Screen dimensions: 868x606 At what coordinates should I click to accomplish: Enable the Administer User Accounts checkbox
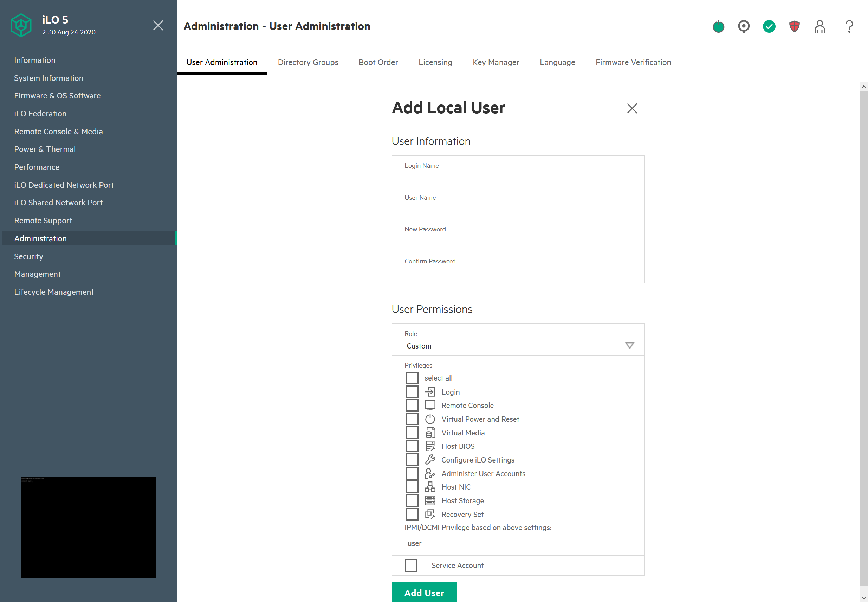point(412,473)
